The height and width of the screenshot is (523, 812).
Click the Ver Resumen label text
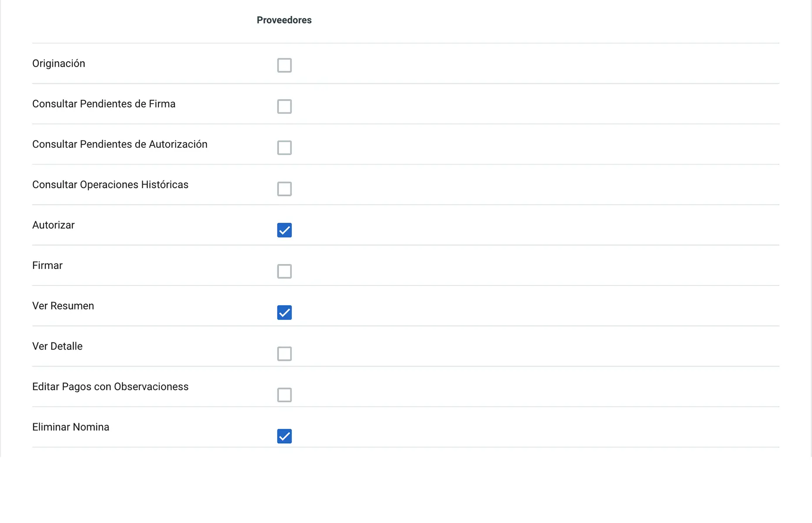point(63,306)
